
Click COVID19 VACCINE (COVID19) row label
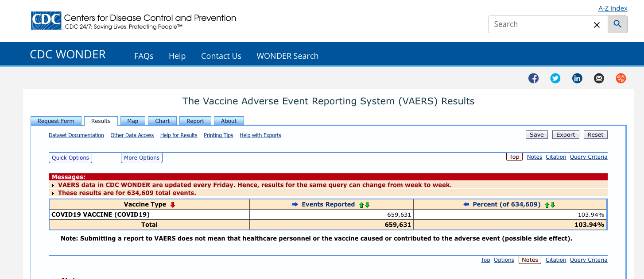tap(101, 214)
